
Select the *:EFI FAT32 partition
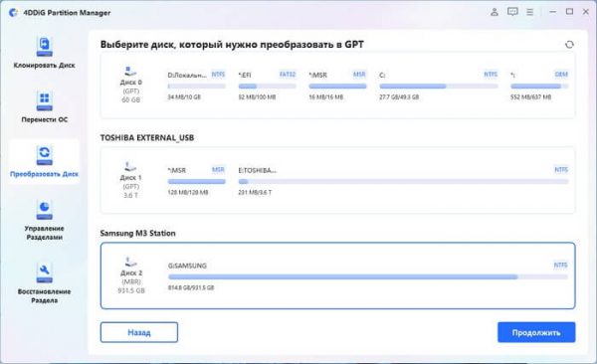point(267,86)
